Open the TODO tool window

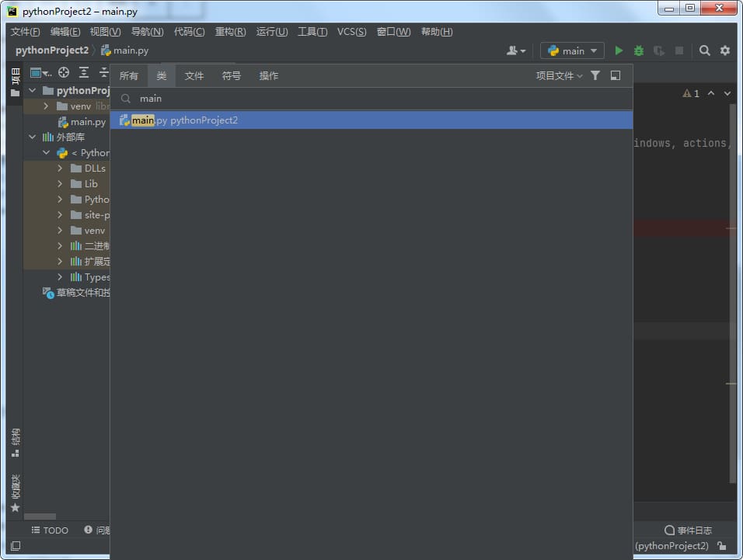point(50,530)
